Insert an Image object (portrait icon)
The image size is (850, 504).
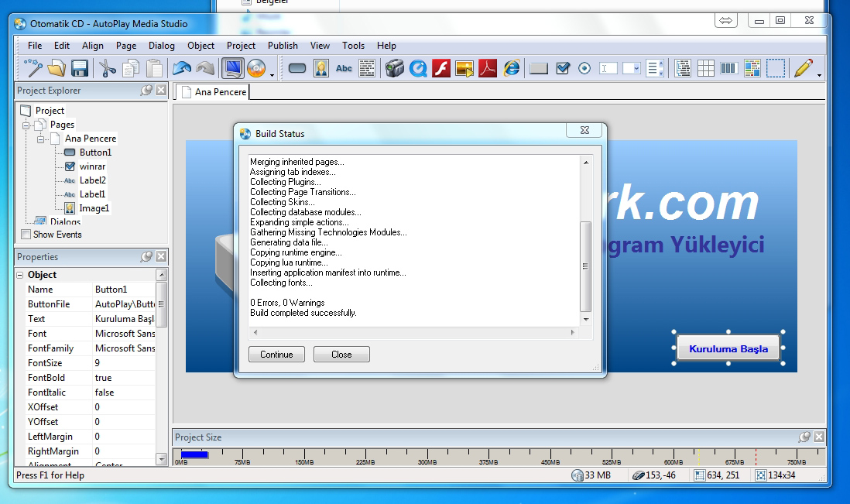321,68
